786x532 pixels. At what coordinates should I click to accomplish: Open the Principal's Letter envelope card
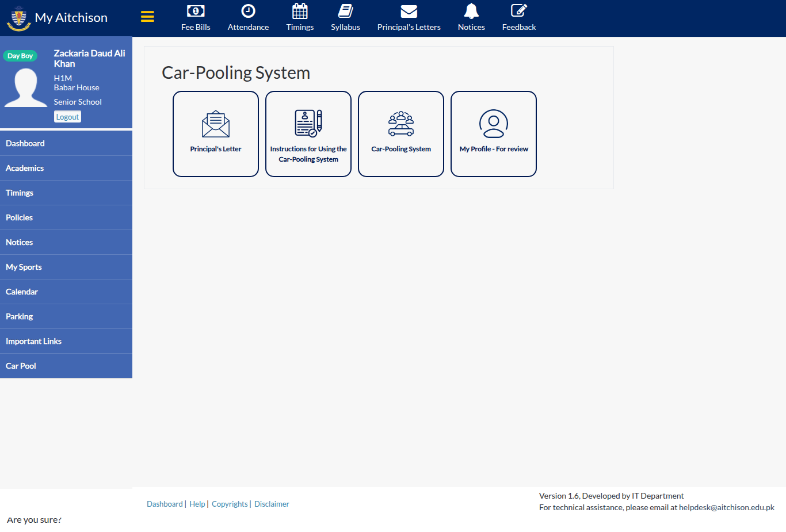(216, 134)
